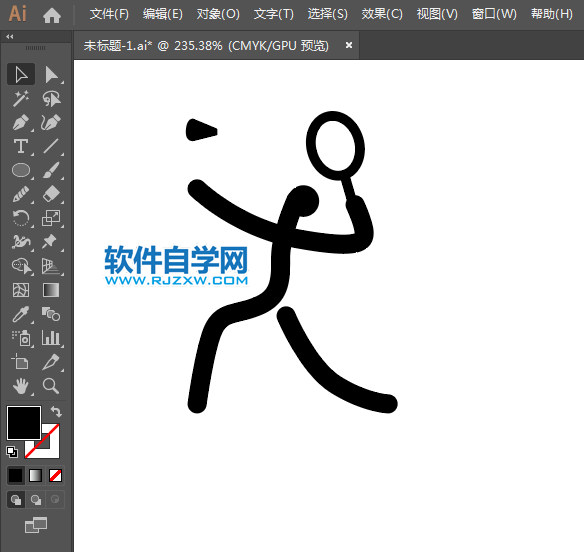Select the Scale tool
Viewport: 584px width, 552px height.
point(51,218)
